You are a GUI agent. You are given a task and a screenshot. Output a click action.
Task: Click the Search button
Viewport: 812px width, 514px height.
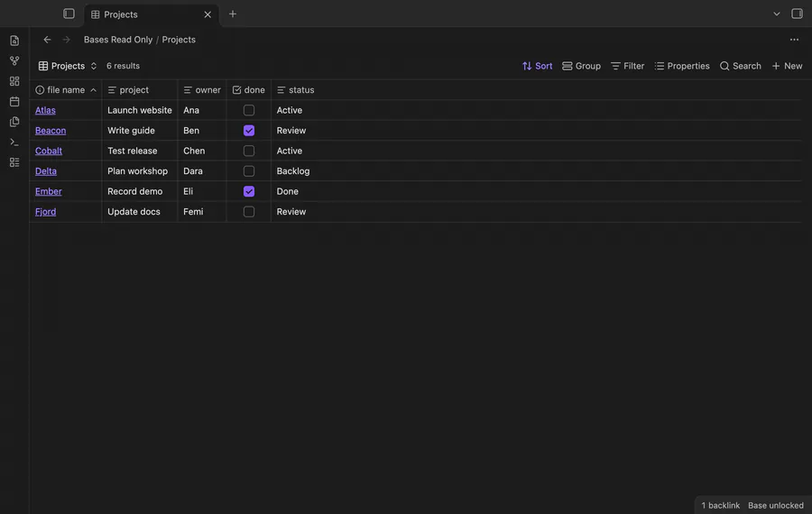pos(740,66)
